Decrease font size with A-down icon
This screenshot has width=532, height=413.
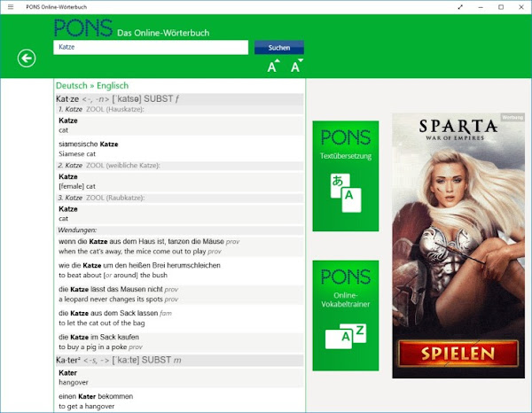coord(297,66)
